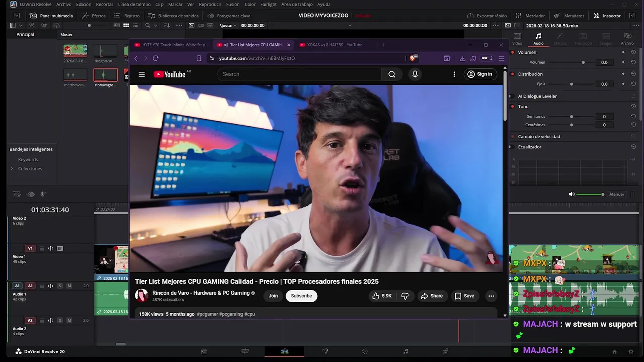Select the dragon-stu audio clip thumbnail
The width and height of the screenshot is (644, 362).
tap(105, 51)
